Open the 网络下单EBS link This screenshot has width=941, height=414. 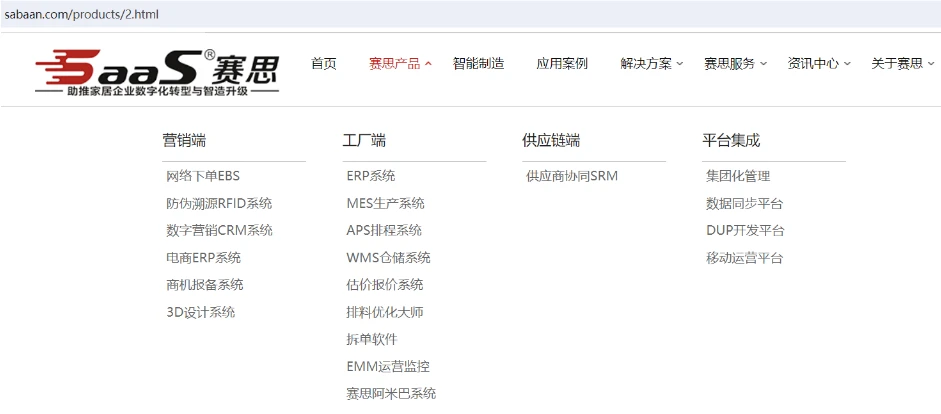click(x=203, y=176)
